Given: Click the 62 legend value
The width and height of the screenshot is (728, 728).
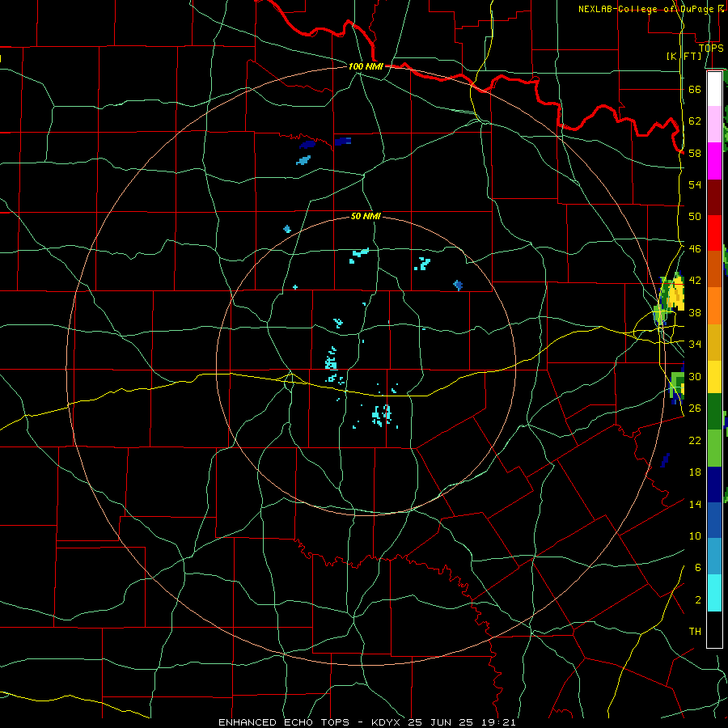Looking at the screenshot, I should [x=695, y=121].
